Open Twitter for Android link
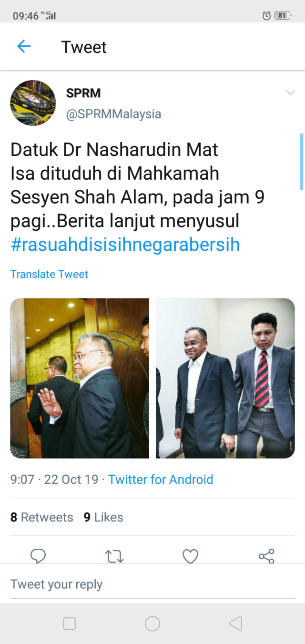The width and height of the screenshot is (305, 644). pos(161,479)
